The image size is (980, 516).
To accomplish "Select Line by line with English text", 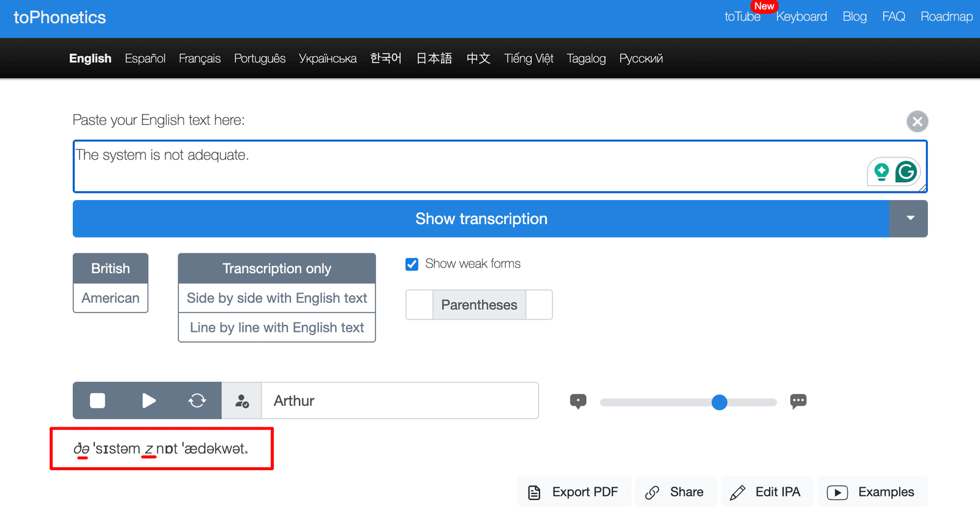I will [277, 327].
